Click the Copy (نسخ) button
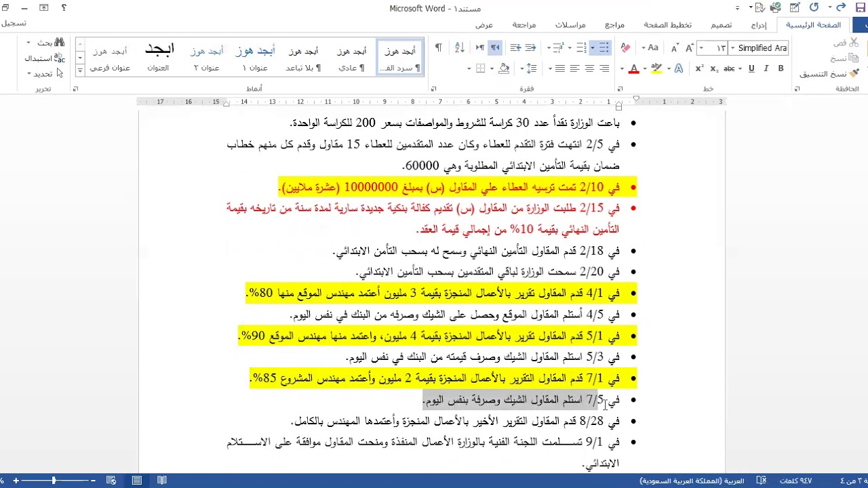Screen dimensions: 868x488 point(844,58)
